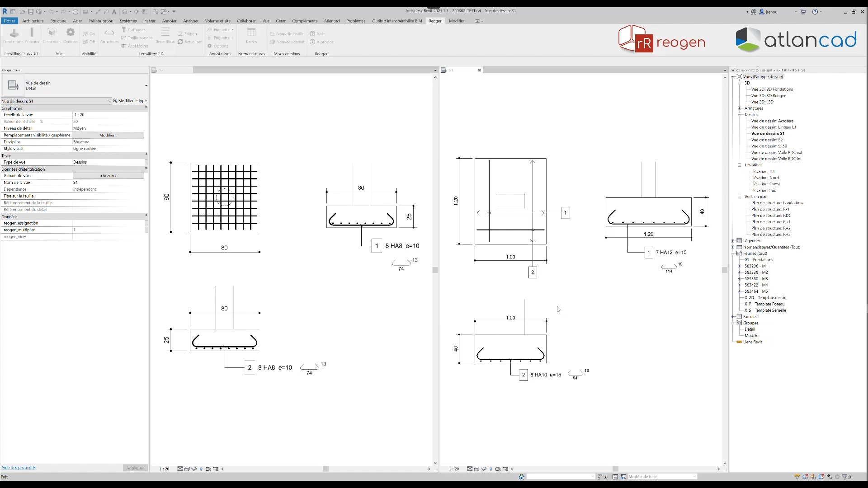
Task: Collapse the Dessins node in the project browser
Action: 740,115
